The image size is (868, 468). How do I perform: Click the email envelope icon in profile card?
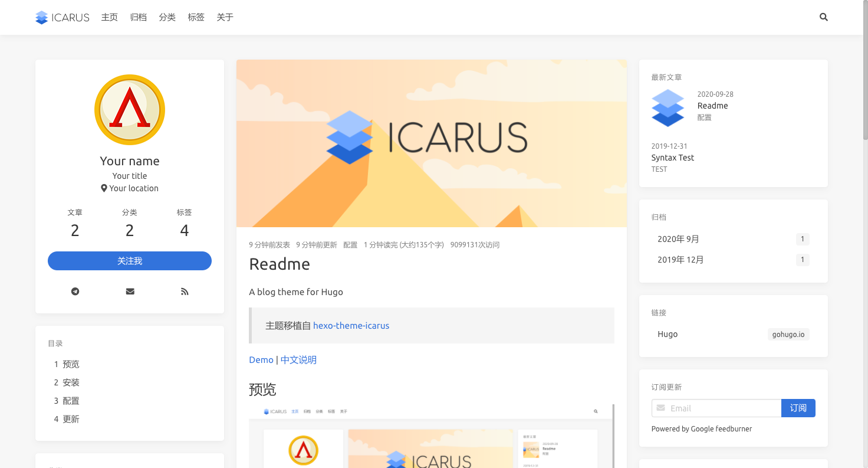click(x=130, y=292)
